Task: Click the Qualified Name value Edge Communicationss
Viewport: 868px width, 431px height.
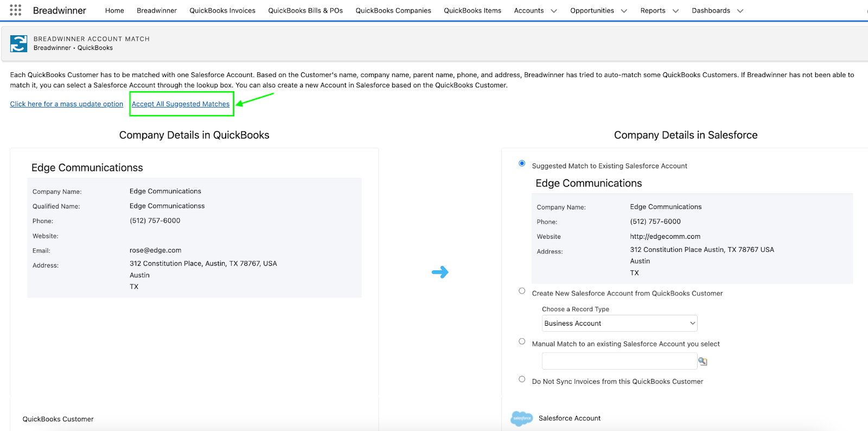Action: (x=167, y=206)
